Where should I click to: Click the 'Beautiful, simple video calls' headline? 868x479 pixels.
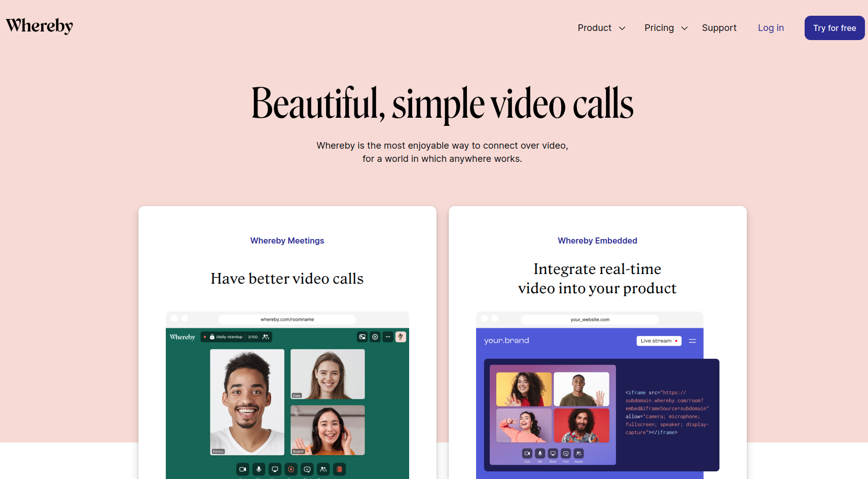(x=442, y=104)
